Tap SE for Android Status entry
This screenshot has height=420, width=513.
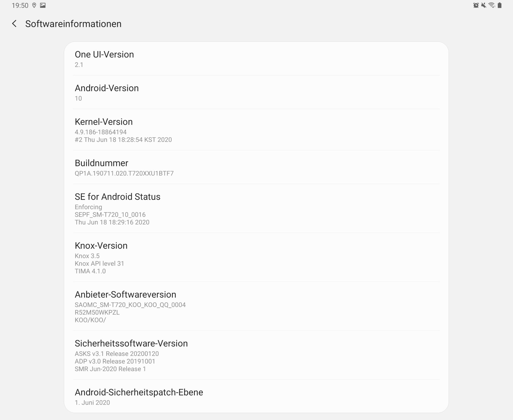coord(256,208)
